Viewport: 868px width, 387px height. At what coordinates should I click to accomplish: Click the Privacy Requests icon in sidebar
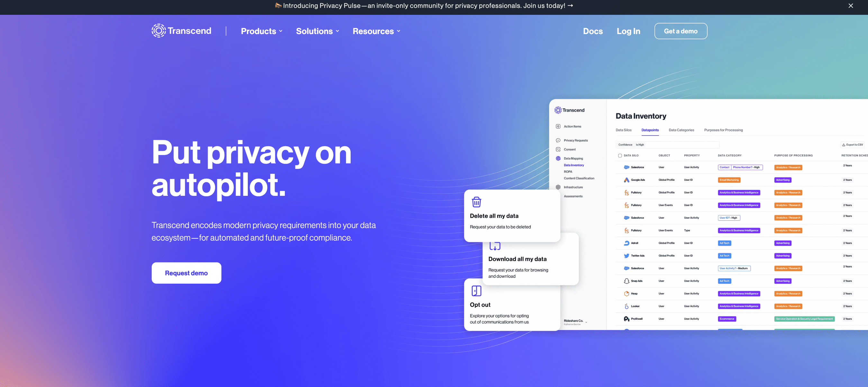pos(557,140)
